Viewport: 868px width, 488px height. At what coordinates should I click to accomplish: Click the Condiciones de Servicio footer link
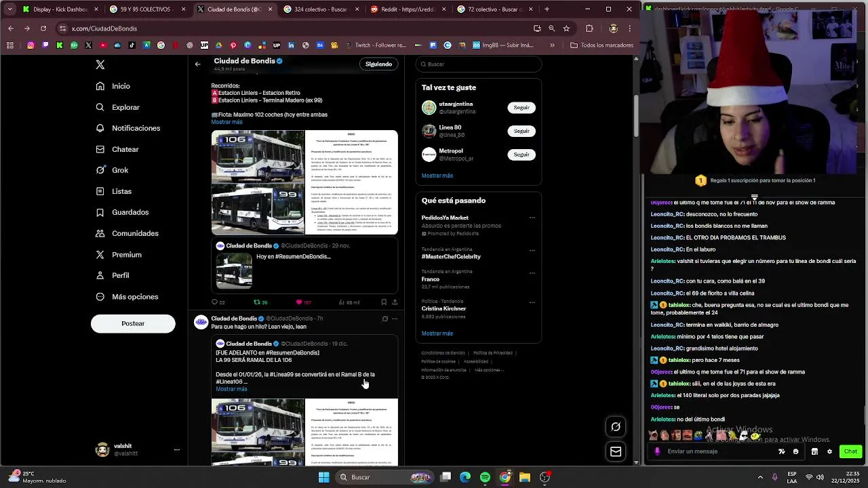[443, 353]
